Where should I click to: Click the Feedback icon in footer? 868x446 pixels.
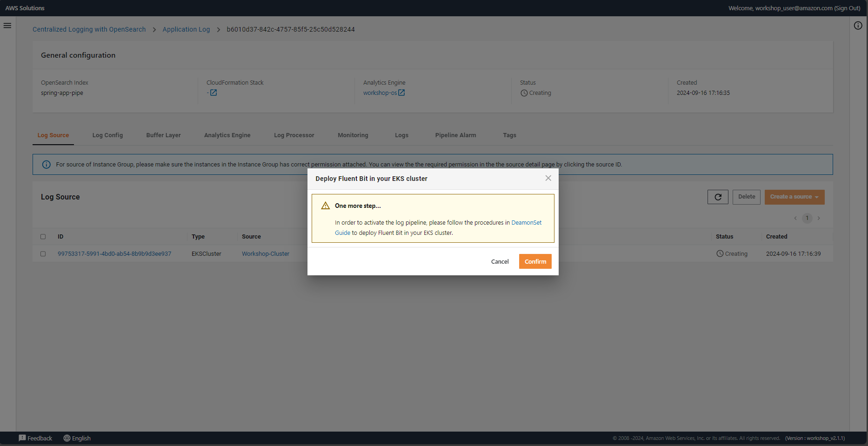click(22, 438)
